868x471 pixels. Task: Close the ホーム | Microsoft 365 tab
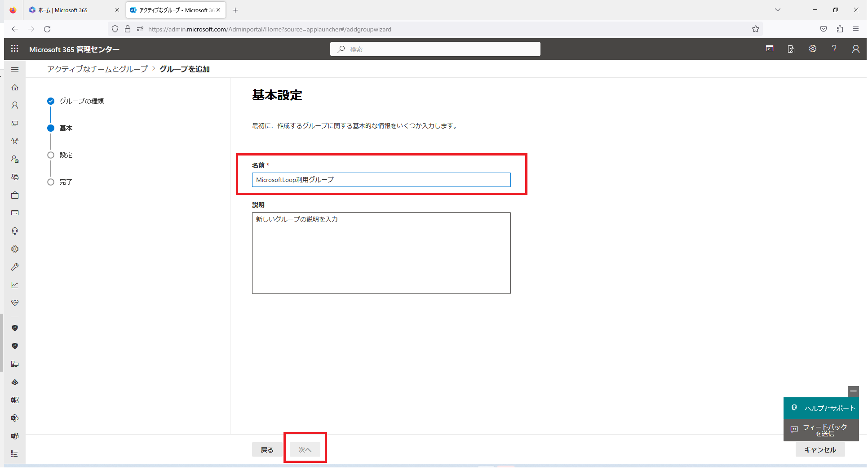(117, 10)
